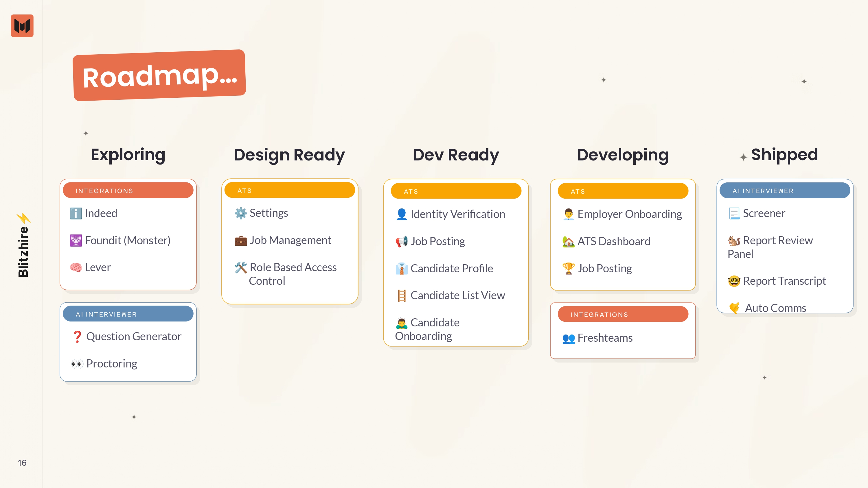Click the Freshteams people icon

(569, 338)
